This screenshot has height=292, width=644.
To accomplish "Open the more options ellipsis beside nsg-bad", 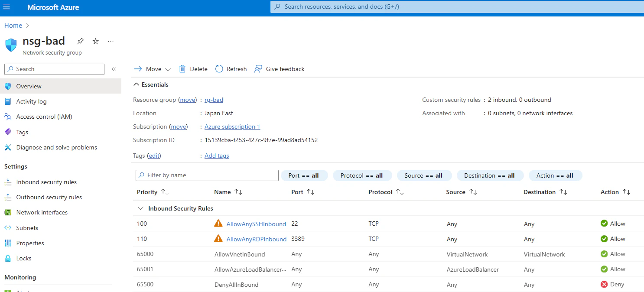I will pos(111,41).
